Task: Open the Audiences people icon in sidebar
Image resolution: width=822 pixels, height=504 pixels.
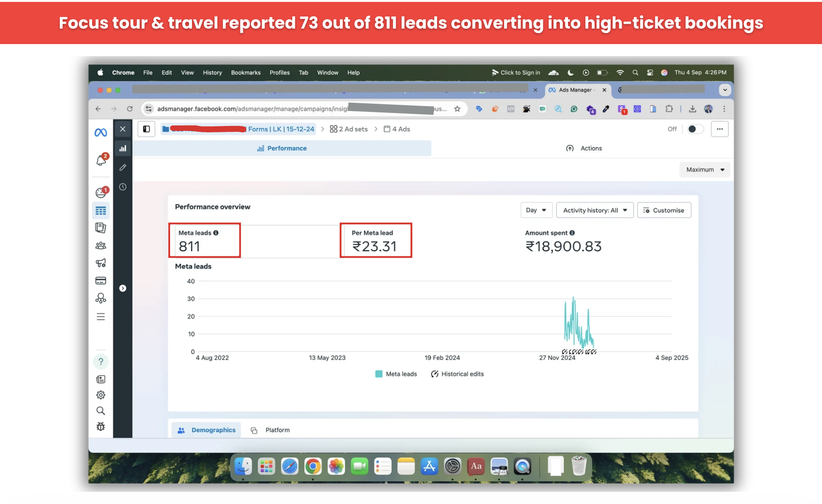Action: coord(101,246)
